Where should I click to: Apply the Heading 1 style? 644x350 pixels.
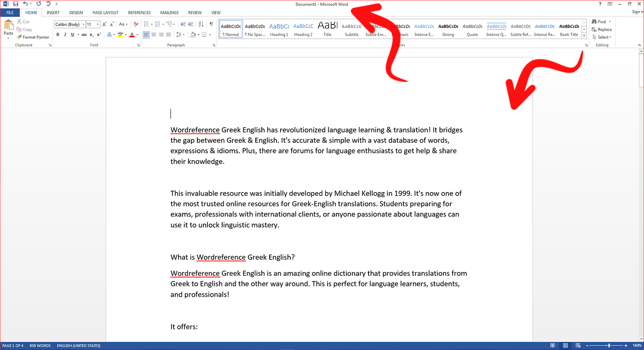(279, 29)
